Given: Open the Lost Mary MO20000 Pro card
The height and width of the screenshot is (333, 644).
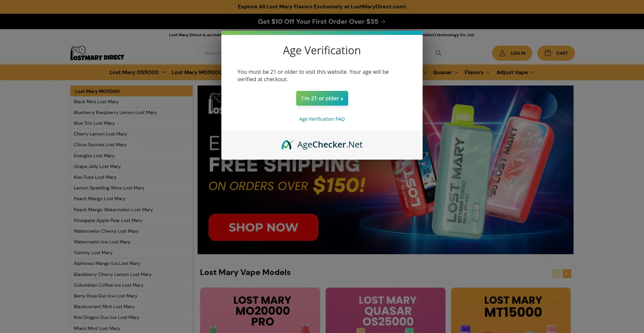Looking at the screenshot, I should click(260, 310).
